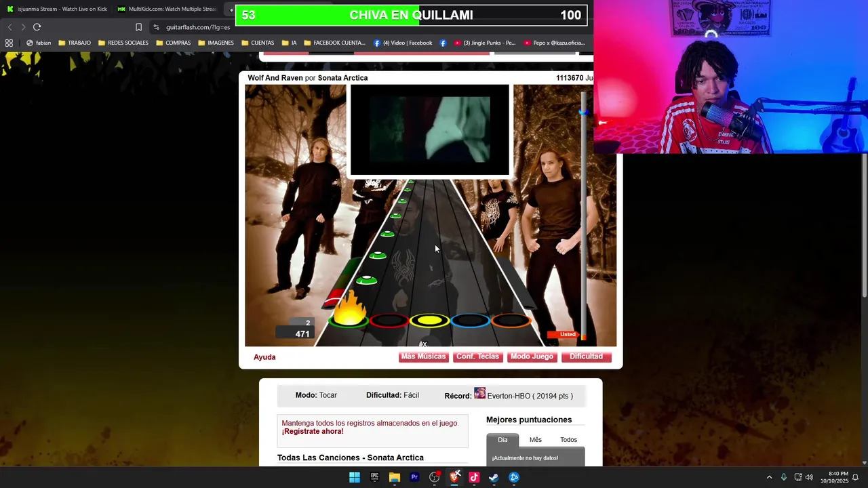Screen dimensions: 868x488
Task: Click the Ayuda link below the game
Action: click(264, 357)
